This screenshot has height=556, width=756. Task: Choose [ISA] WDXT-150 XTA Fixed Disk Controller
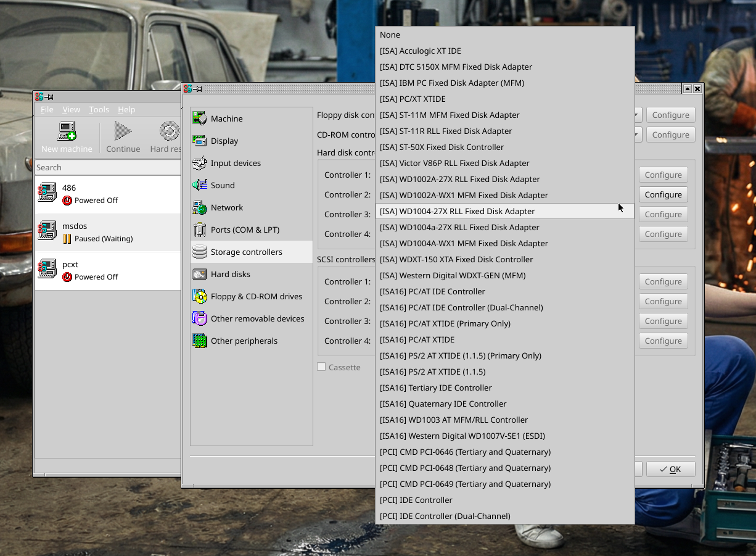coord(505,259)
